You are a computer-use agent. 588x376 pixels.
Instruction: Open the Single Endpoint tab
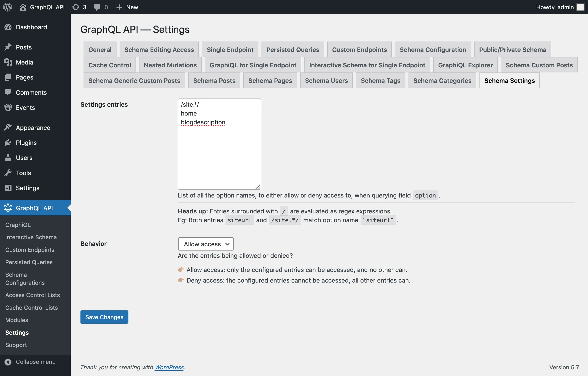pos(230,49)
